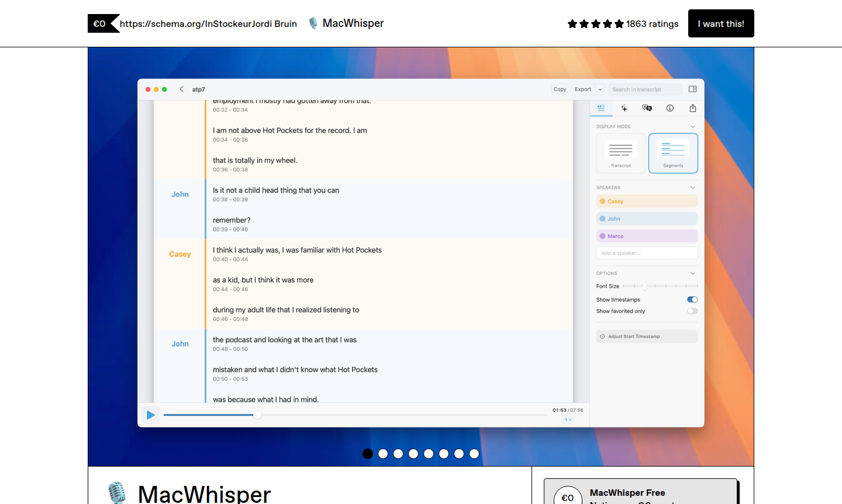Click the I want this! button
The image size is (842, 504).
pos(721,23)
